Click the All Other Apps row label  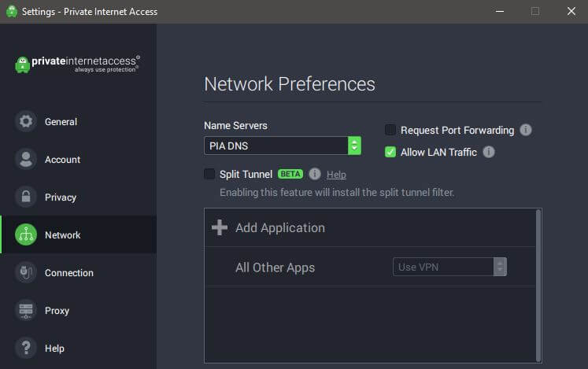275,268
